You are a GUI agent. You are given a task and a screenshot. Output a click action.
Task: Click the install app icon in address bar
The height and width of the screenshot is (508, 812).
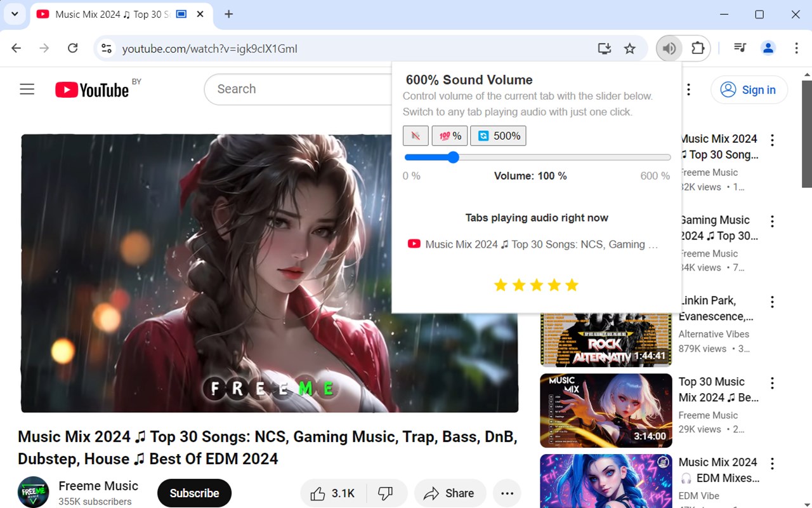pyautogui.click(x=604, y=48)
